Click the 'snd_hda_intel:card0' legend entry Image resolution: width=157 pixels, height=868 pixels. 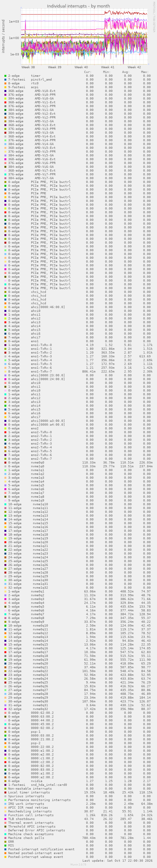coord(49,785)
